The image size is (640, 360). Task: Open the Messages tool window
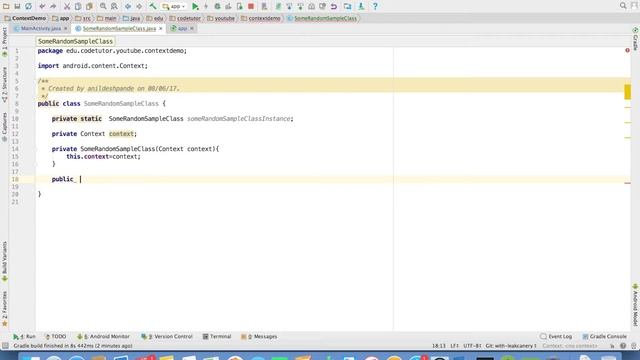(259, 336)
